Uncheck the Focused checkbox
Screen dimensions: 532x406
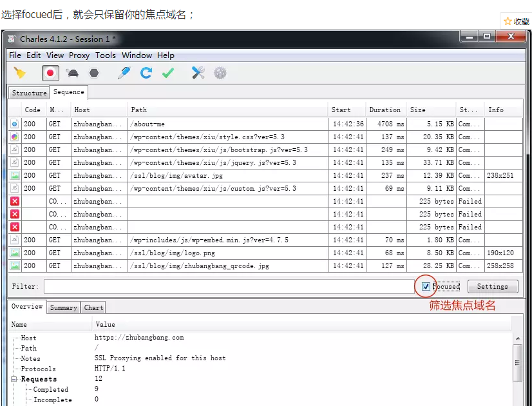(x=426, y=287)
